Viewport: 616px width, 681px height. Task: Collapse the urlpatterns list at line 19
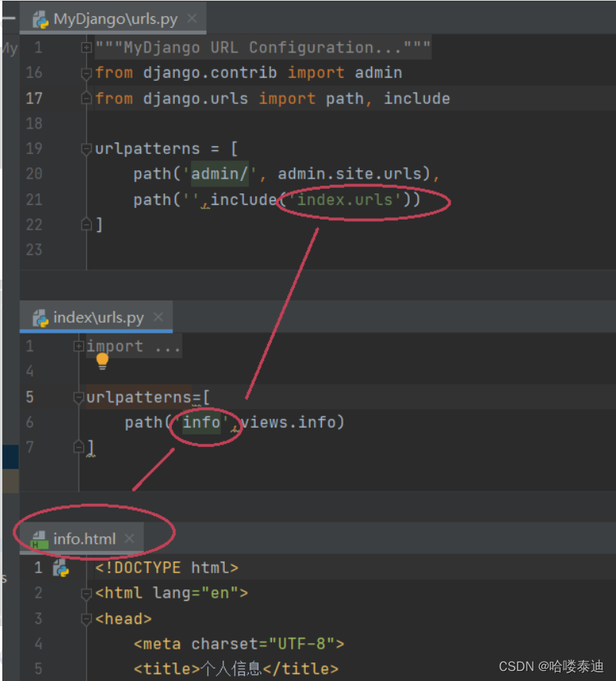pos(86,149)
